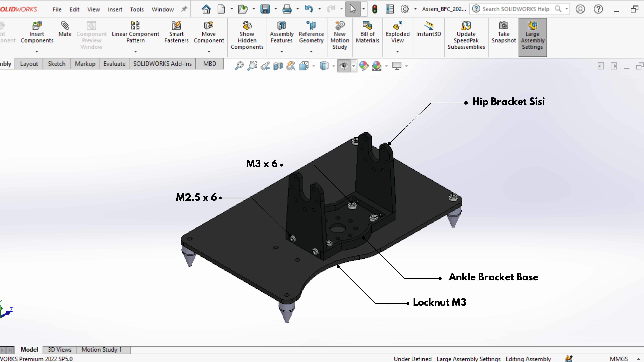Activate Section View tool
644x362 pixels.
coord(278,66)
